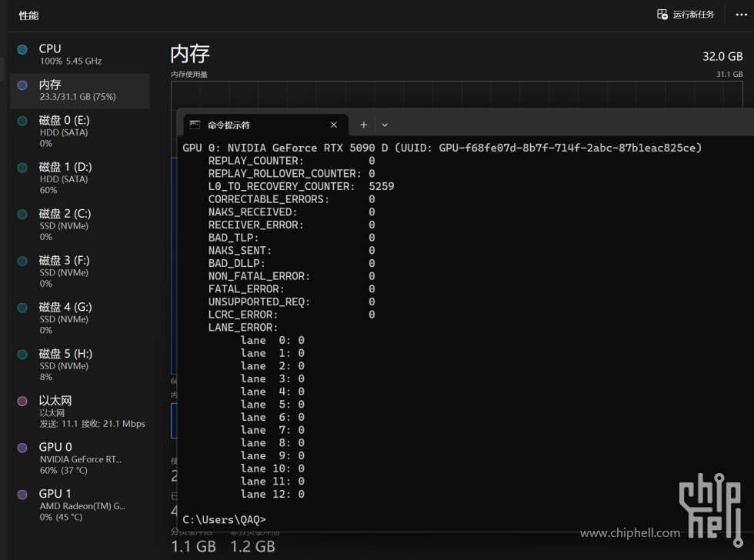
Task: Open 磁盘 1 (D:) disk entry
Action: click(80, 178)
